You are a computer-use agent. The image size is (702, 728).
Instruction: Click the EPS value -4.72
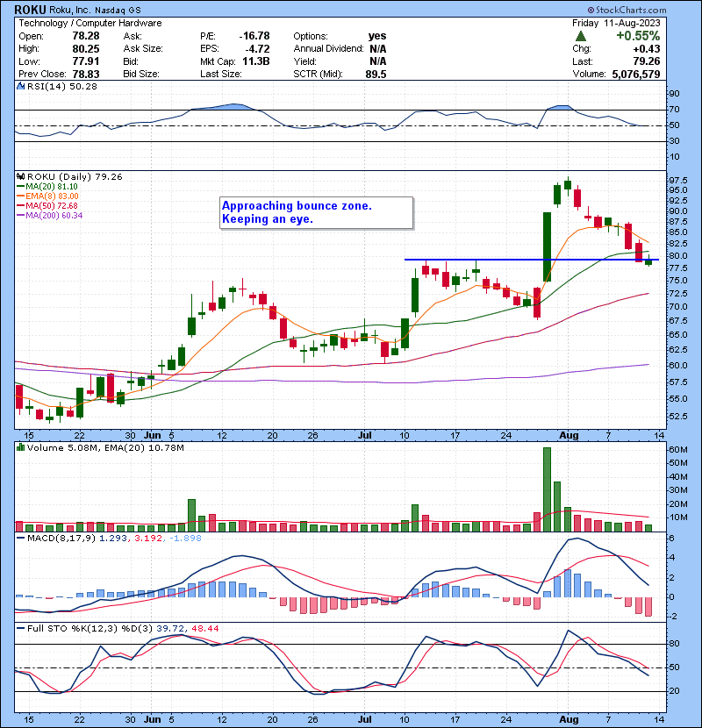(x=257, y=49)
